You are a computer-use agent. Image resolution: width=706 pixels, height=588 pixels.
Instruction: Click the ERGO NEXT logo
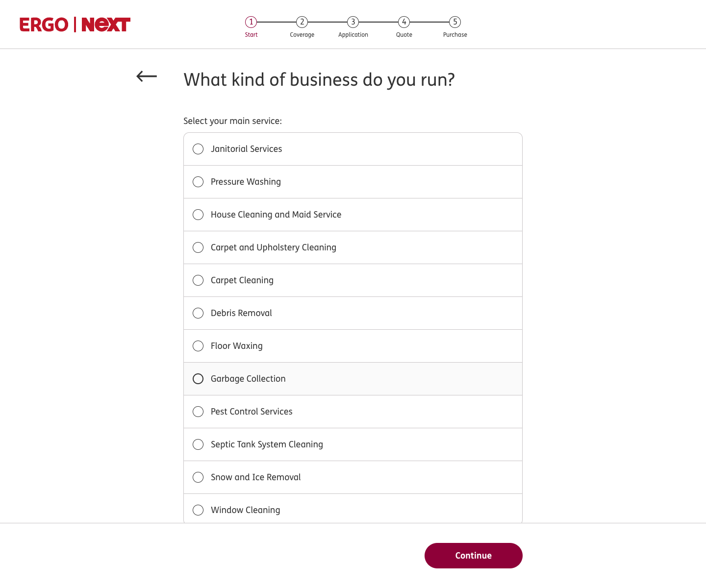pos(75,24)
